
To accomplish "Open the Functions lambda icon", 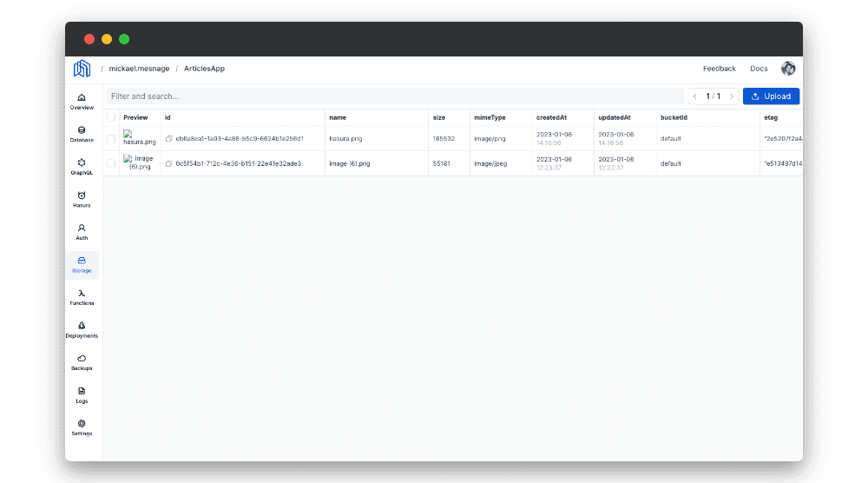I will coord(82,294).
